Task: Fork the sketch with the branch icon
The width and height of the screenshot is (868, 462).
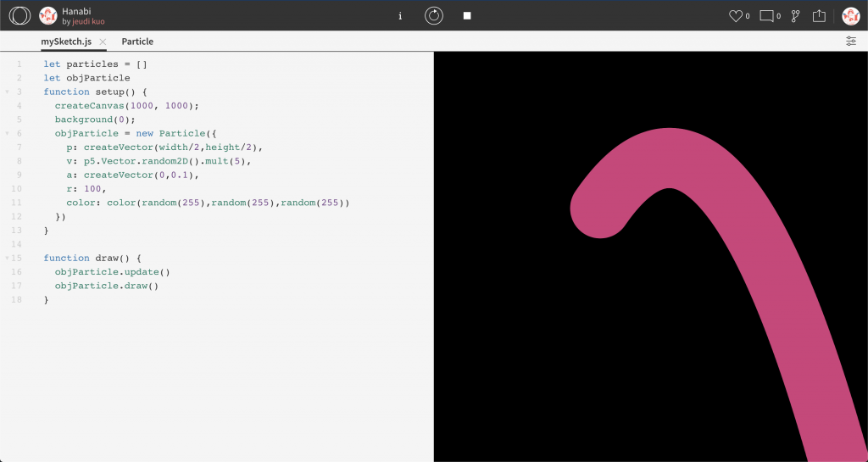Action: pos(795,16)
